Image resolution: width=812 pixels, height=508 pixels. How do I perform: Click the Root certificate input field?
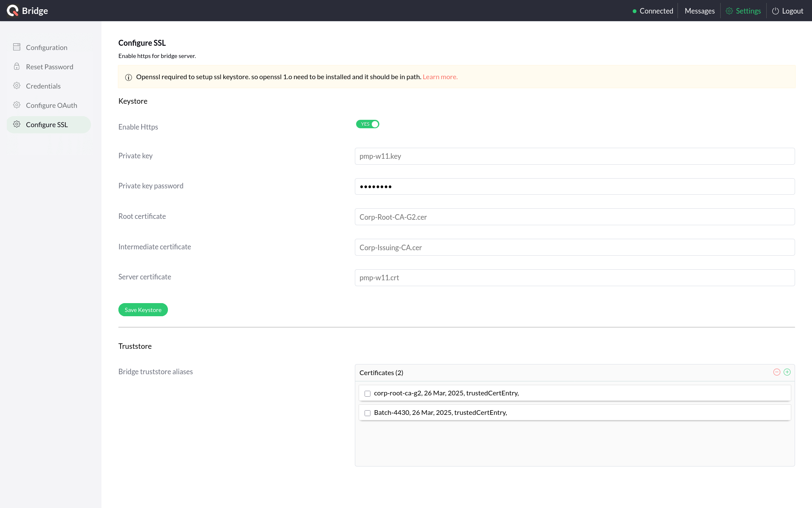(574, 217)
